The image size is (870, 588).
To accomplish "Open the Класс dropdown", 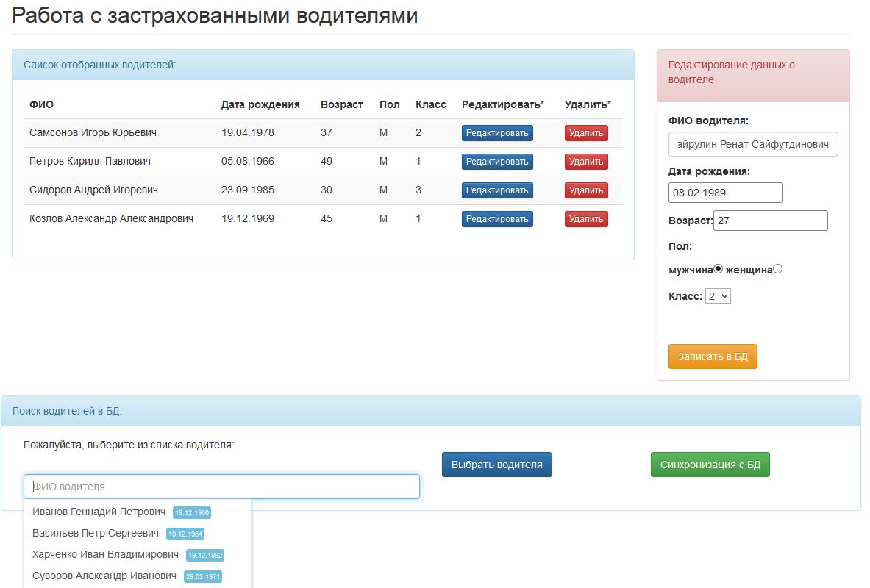I will pos(718,296).
